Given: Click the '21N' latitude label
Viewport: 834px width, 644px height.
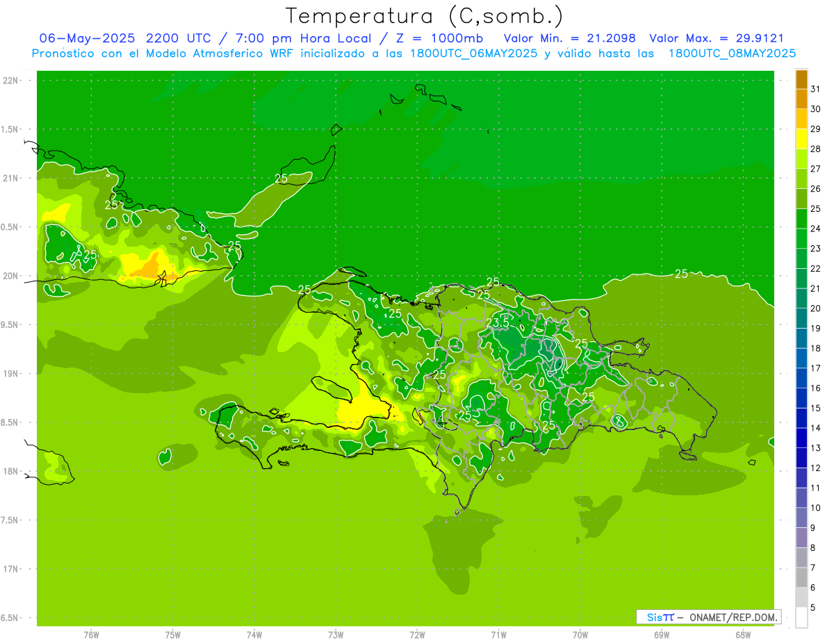Looking at the screenshot, I should click(11, 178).
